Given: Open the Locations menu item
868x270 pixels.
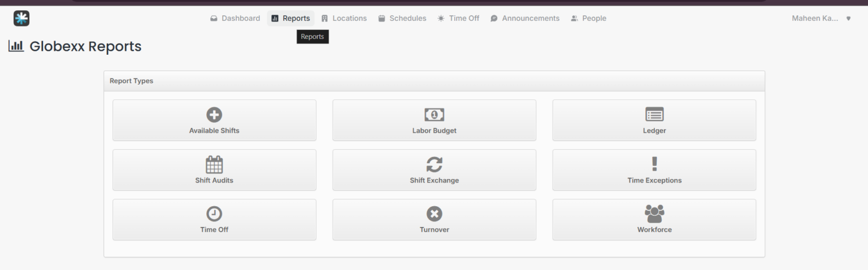Looking at the screenshot, I should 344,18.
